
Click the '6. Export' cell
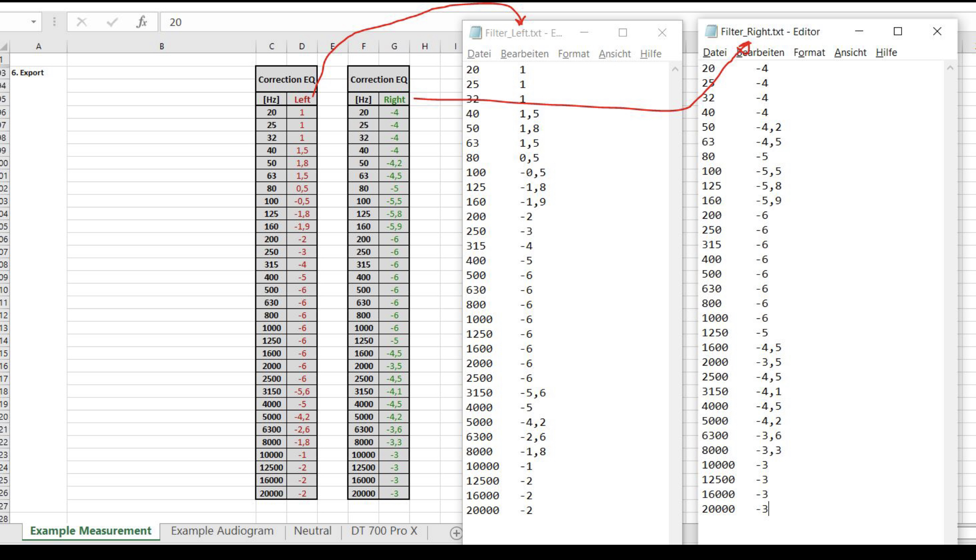(39, 73)
